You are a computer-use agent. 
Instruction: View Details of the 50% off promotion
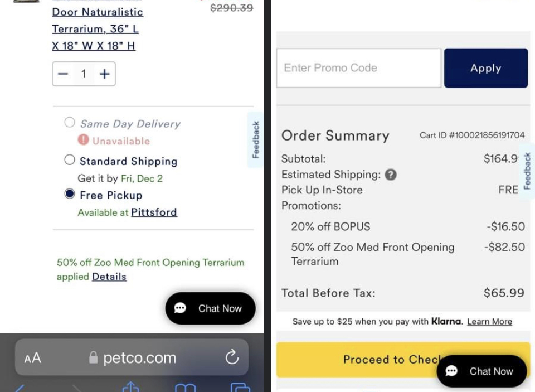109,277
